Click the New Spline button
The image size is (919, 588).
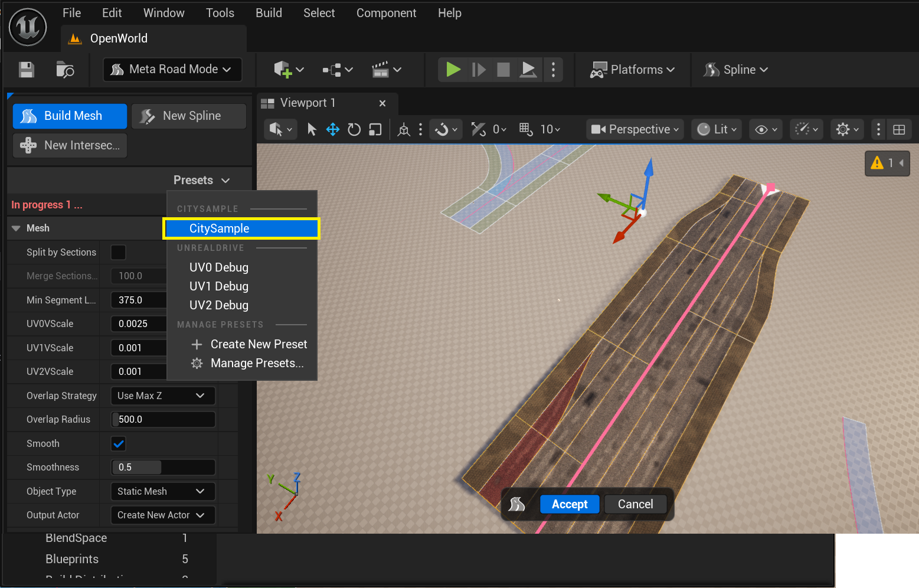click(189, 116)
